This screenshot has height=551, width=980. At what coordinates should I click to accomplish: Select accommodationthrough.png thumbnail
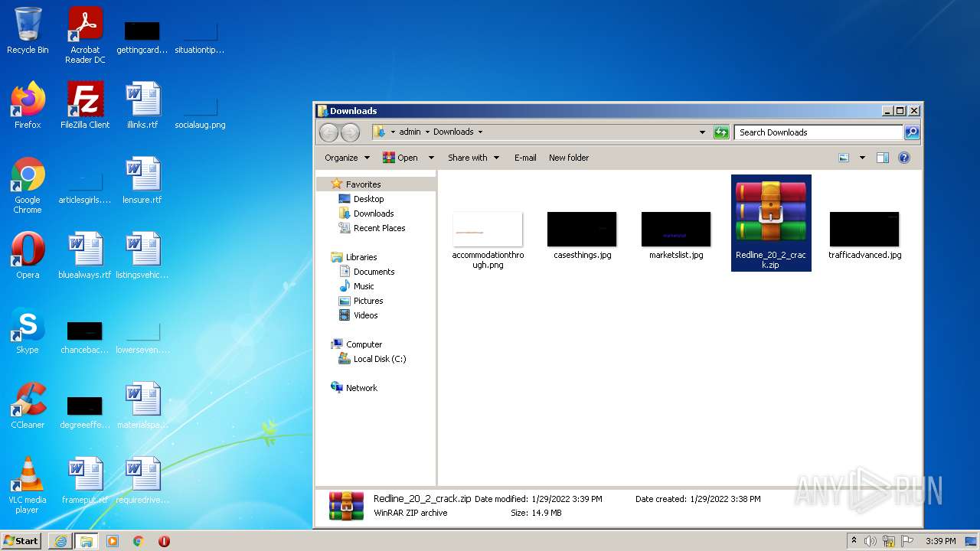pyautogui.click(x=488, y=240)
